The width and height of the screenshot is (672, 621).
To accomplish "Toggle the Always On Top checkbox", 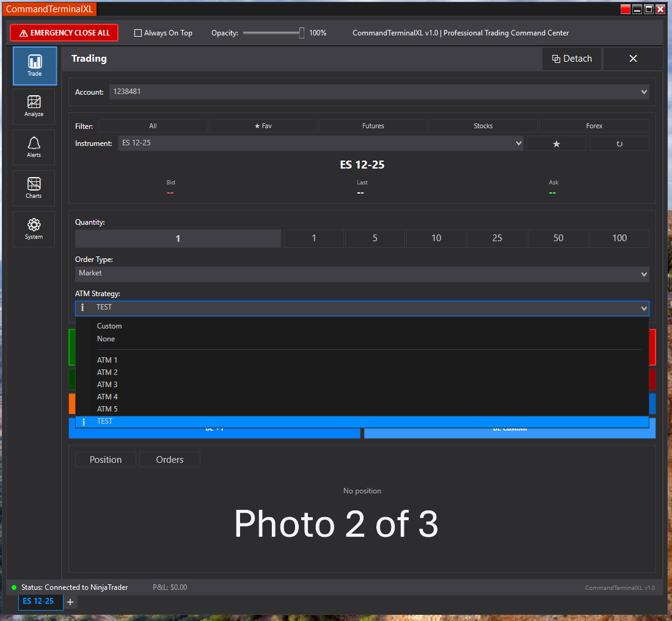I will tap(138, 33).
